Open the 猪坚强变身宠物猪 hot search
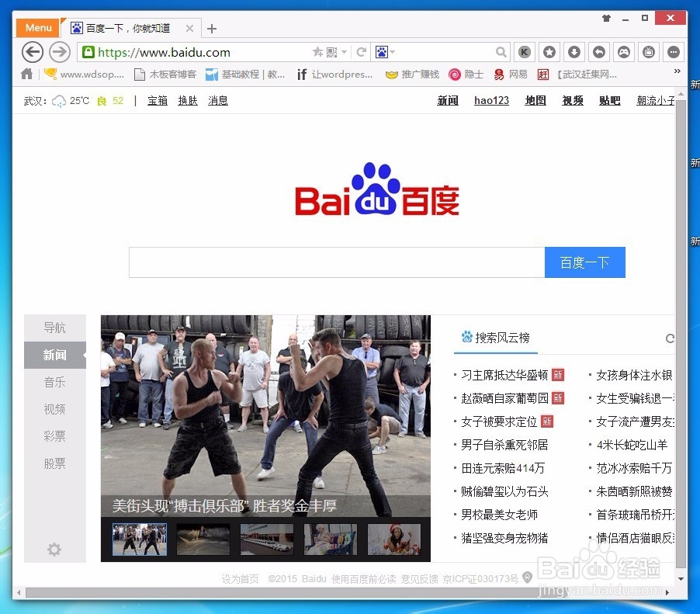Viewport: 700px width, 614px height. (x=504, y=538)
